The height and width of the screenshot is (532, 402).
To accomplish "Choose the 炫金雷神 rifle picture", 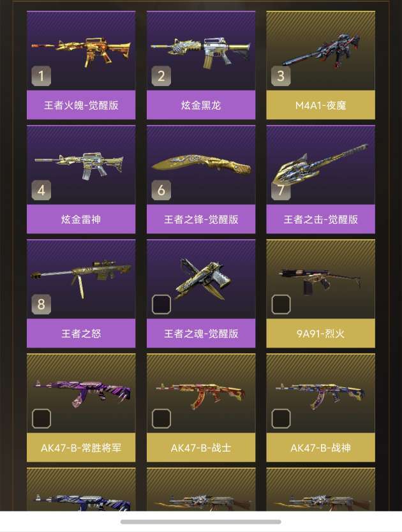I will (x=79, y=166).
